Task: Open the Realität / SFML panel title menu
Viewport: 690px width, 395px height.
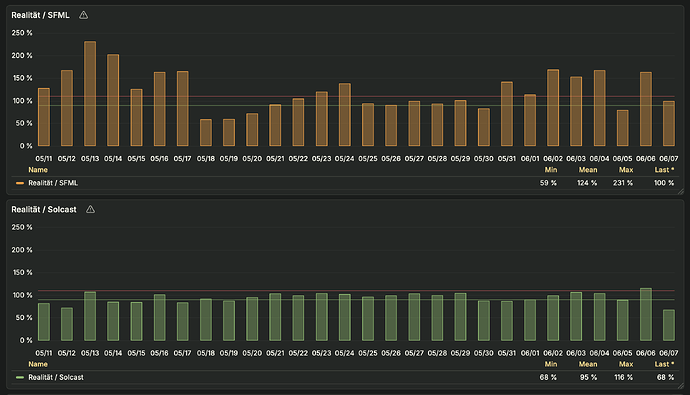Action: click(40, 15)
